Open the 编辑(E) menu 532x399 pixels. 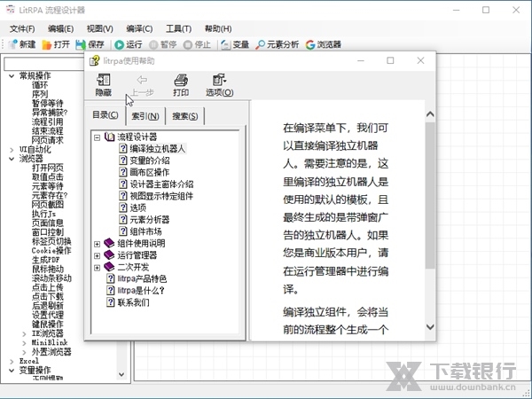pos(60,29)
